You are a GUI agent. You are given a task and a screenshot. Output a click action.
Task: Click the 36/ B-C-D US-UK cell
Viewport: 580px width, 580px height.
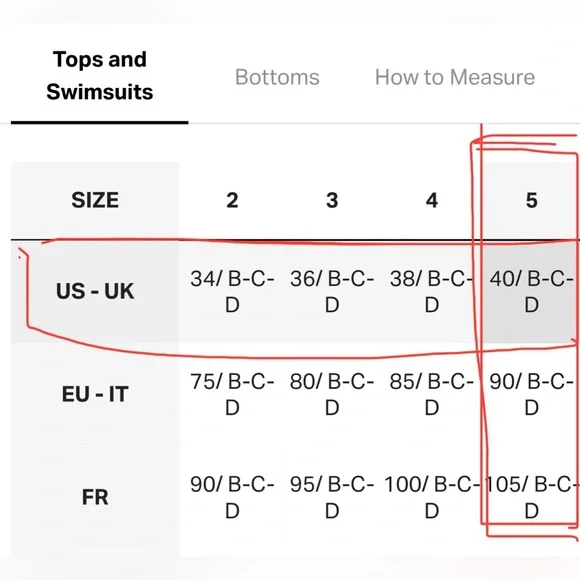pos(332,291)
